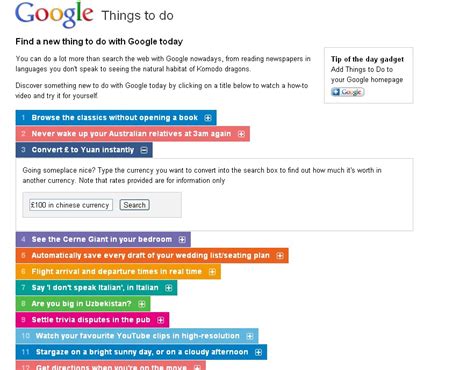
Task: Focus the '£100 in chinese currency' text field
Action: point(71,205)
